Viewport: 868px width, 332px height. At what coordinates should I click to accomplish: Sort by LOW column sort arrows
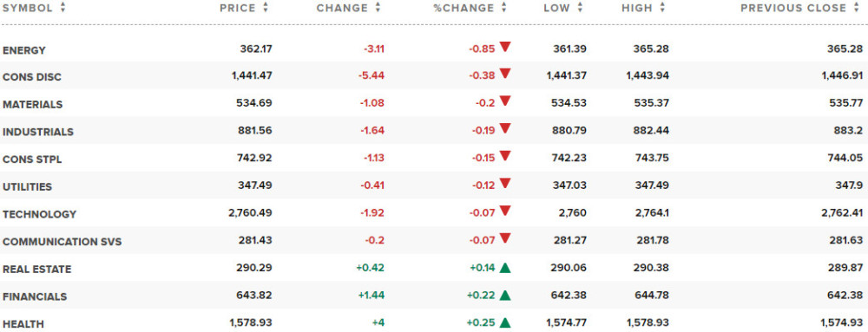click(x=580, y=8)
